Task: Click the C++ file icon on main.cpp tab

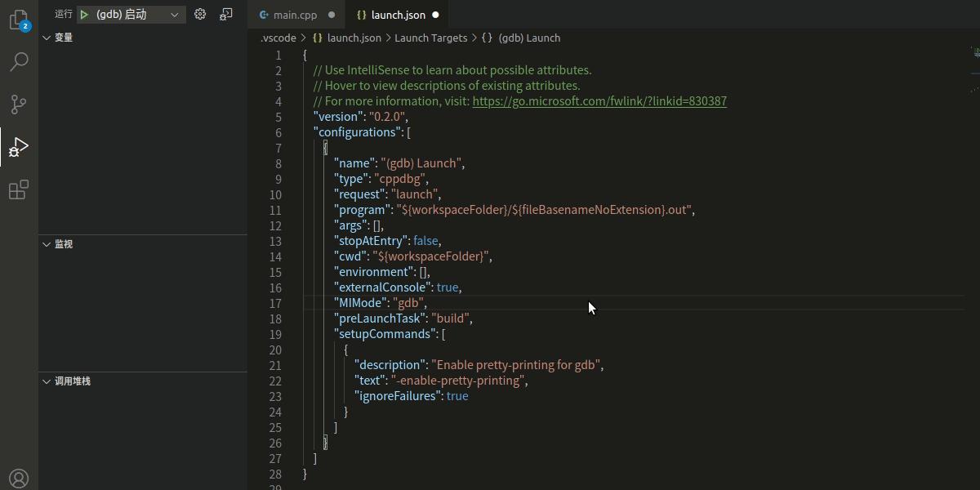Action: [263, 14]
